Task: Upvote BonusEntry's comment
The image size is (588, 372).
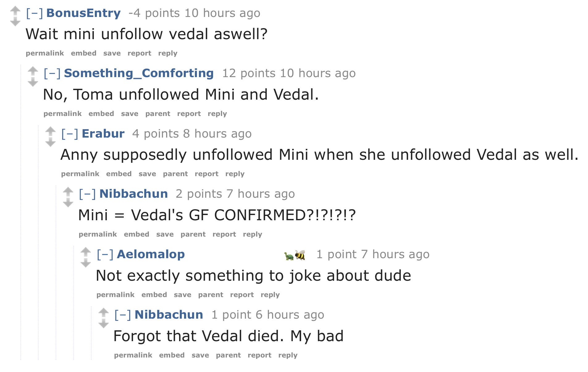Action: pos(15,11)
